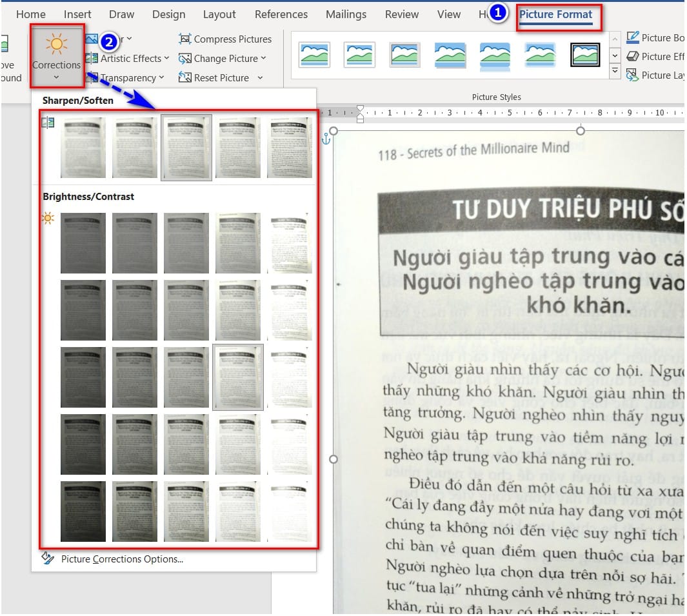Click the Artistic Effects icon
The width and height of the screenshot is (687, 616).
(92, 58)
